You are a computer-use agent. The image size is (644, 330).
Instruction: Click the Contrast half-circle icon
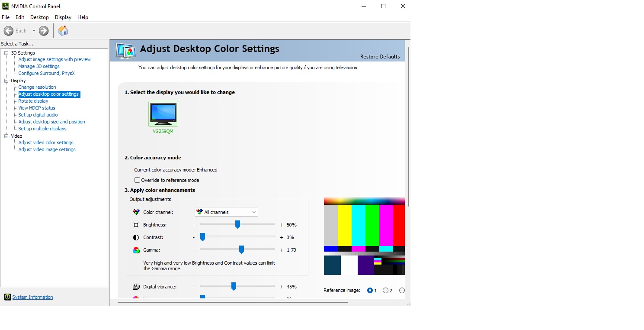pos(136,237)
